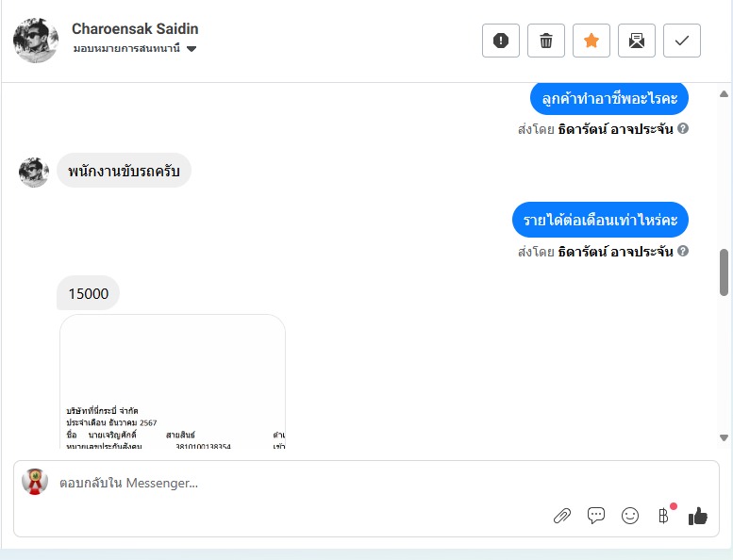Click the chat scrollbar thumb

tap(725, 272)
